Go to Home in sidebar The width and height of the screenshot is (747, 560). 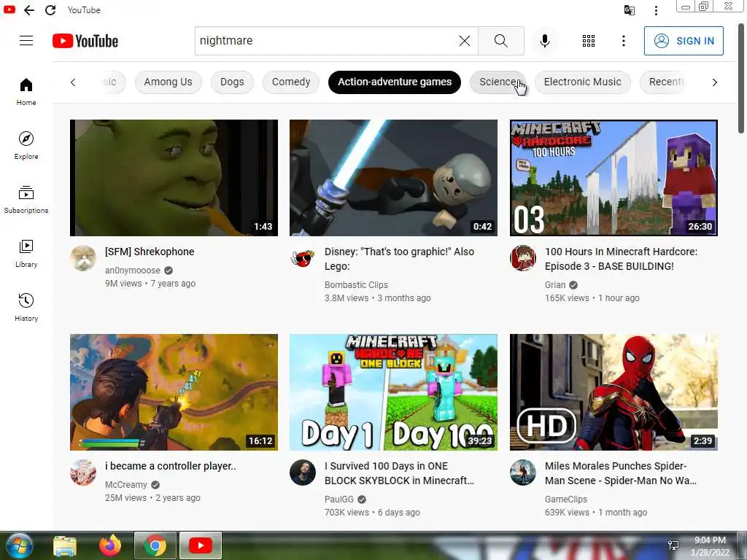pos(26,91)
